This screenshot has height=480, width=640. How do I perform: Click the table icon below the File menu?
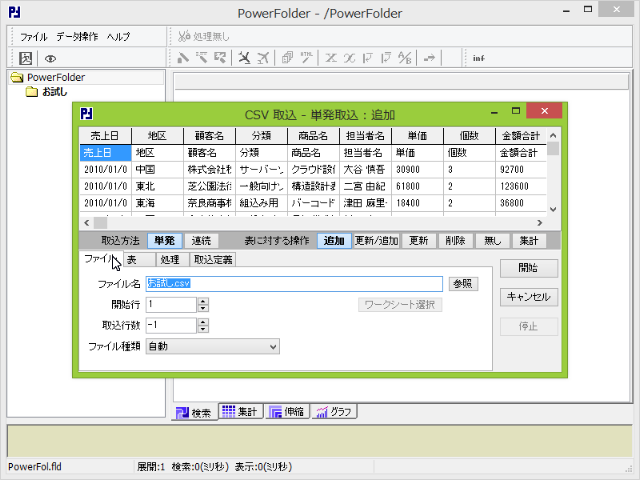26,58
